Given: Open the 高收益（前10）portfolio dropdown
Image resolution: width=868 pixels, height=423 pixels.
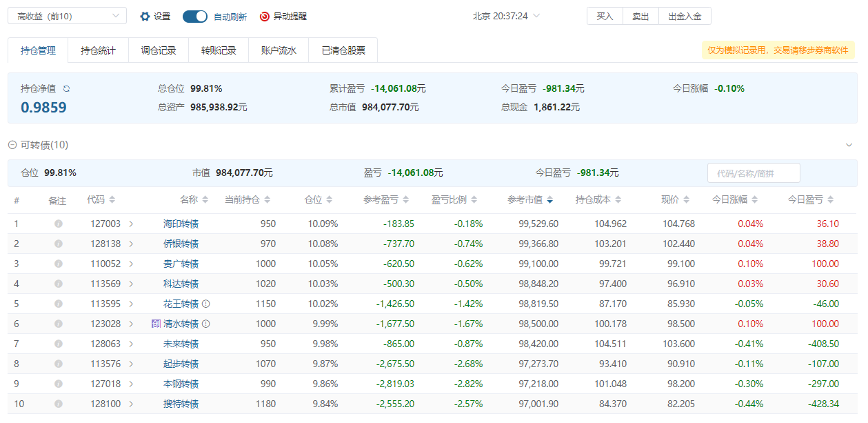Looking at the screenshot, I should coord(67,16).
